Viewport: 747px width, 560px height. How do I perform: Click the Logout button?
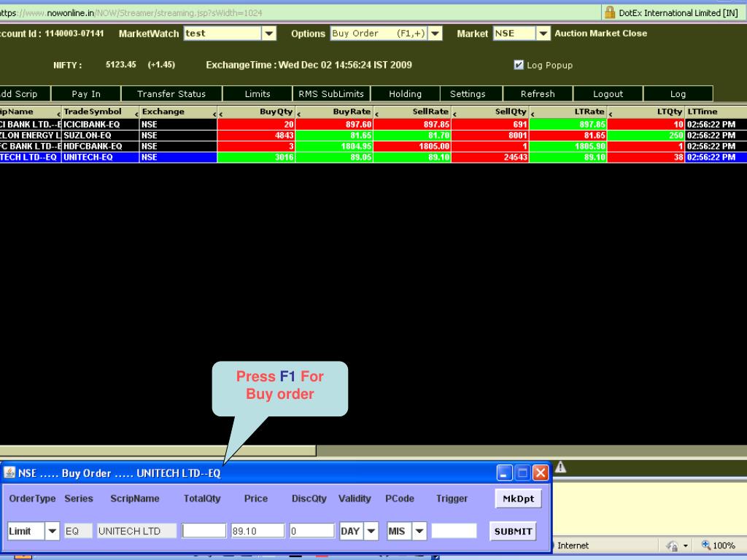608,94
